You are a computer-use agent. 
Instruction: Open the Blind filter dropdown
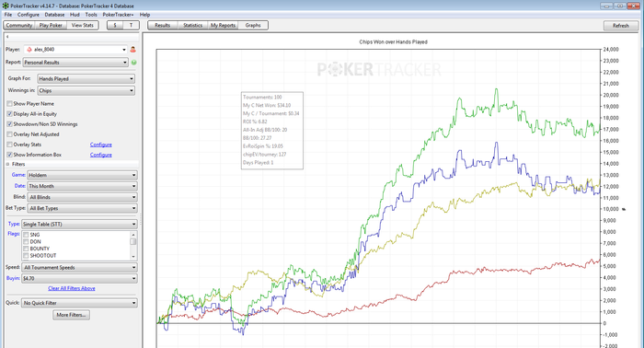pos(82,197)
